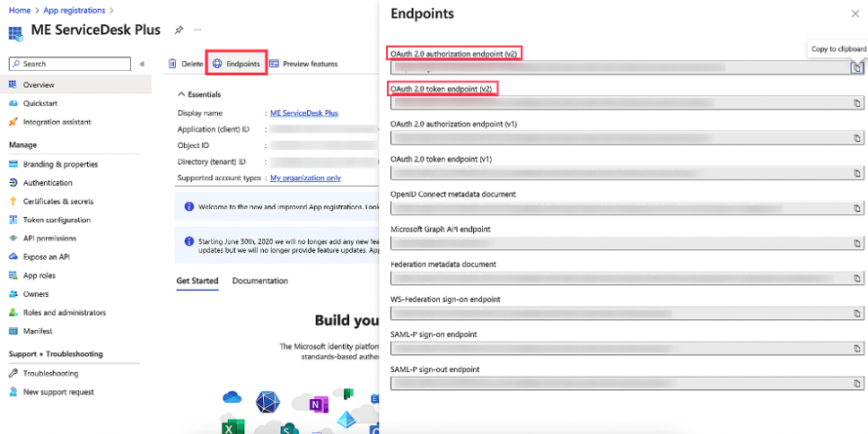The width and height of the screenshot is (868, 434).
Task: Open Endpoints from the toolbar
Action: [237, 64]
